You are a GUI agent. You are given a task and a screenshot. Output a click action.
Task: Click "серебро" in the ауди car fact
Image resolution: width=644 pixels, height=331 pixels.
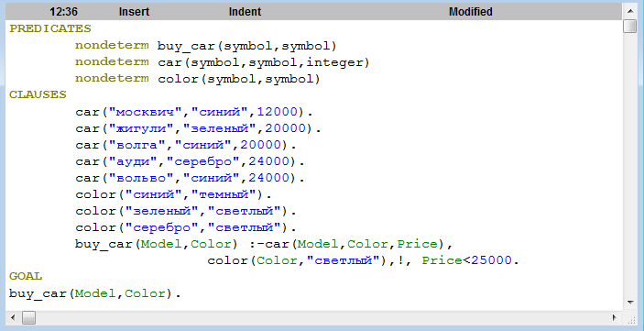[x=203, y=161]
